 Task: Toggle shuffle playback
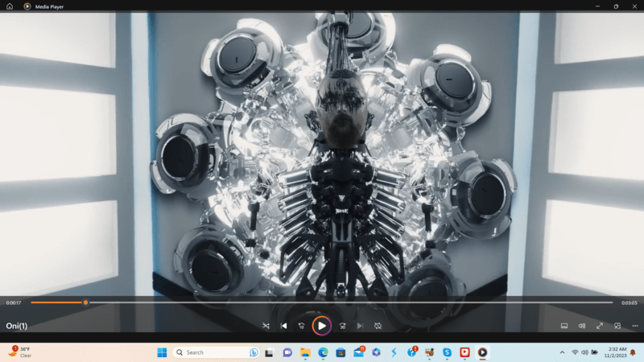pyautogui.click(x=266, y=326)
